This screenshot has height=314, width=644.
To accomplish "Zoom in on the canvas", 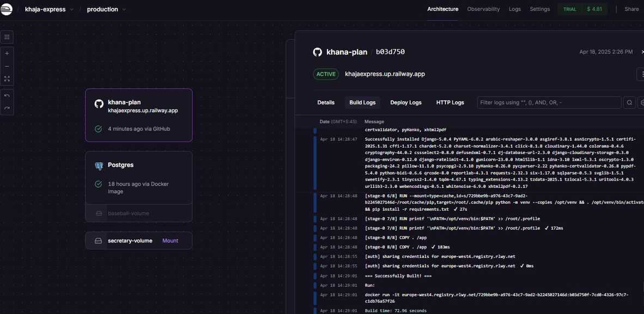I will pos(7,53).
